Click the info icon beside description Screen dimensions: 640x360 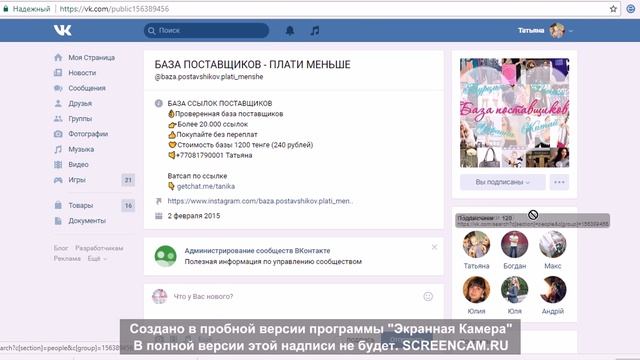(x=159, y=103)
